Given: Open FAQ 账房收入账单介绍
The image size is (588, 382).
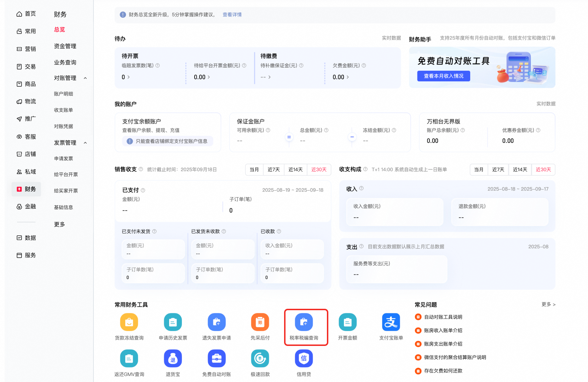Looking at the screenshot, I should pyautogui.click(x=443, y=331).
